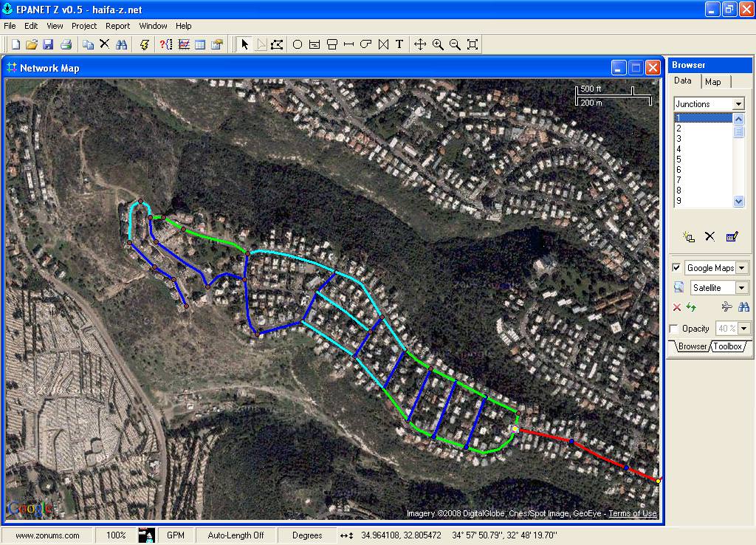The width and height of the screenshot is (756, 545).
Task: Open the Junctions category dropdown
Action: click(x=738, y=104)
